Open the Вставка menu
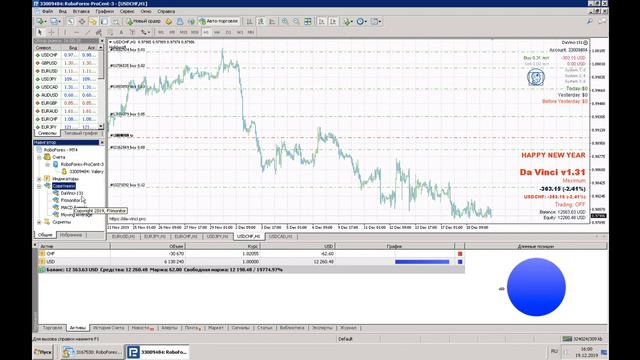 point(81,11)
